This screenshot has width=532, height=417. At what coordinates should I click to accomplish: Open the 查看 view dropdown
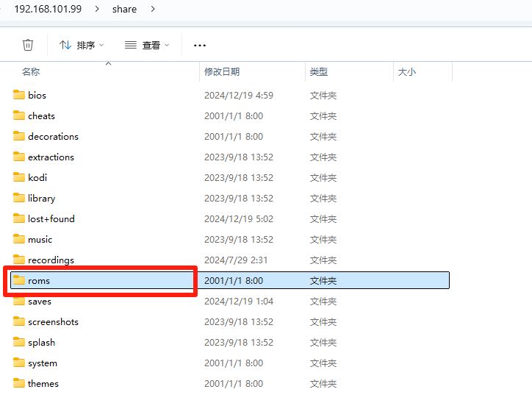(147, 45)
